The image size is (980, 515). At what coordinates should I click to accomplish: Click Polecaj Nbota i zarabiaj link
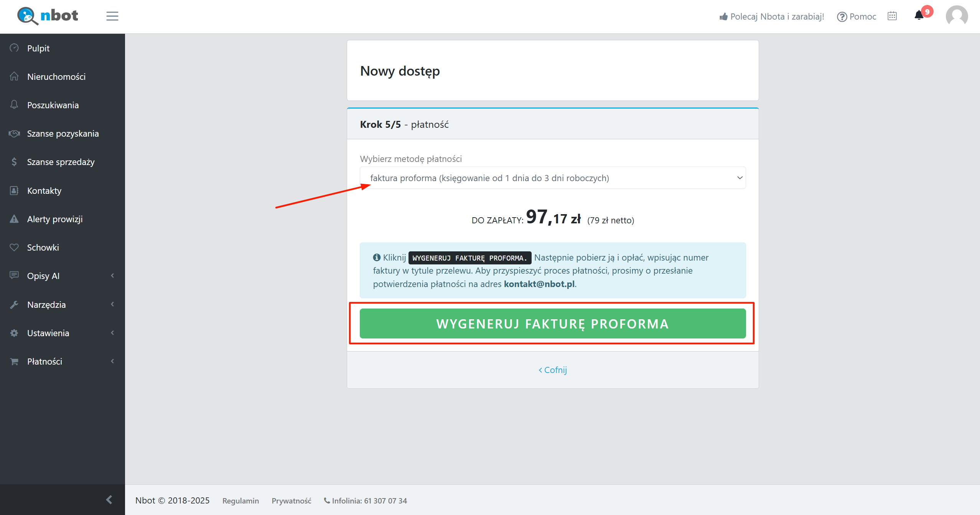(x=772, y=17)
